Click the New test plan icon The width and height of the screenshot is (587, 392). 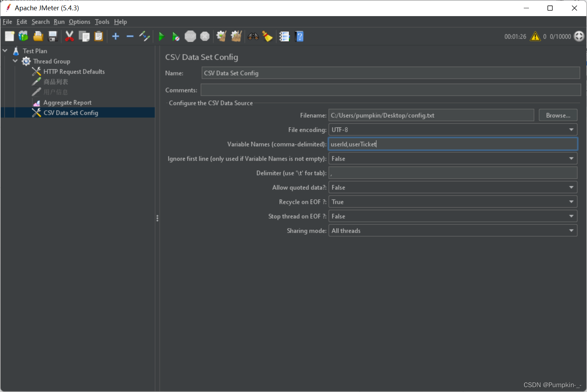point(9,36)
